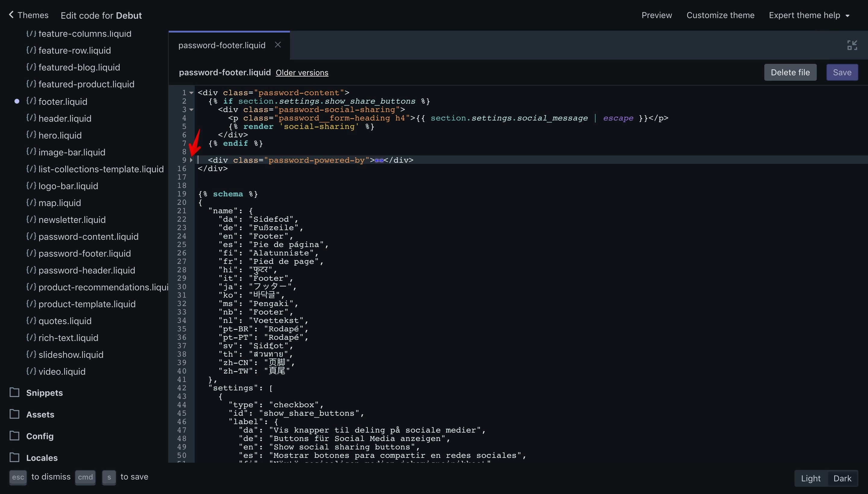Open password-footer.liquid in sidebar
The width and height of the screenshot is (868, 494).
tap(84, 254)
